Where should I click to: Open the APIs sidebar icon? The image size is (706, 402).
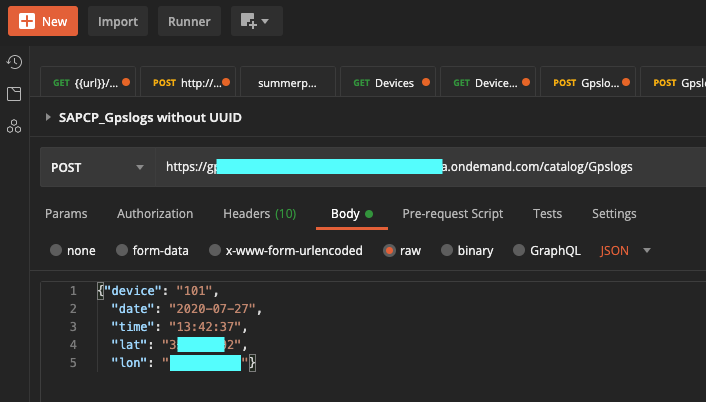(x=14, y=126)
